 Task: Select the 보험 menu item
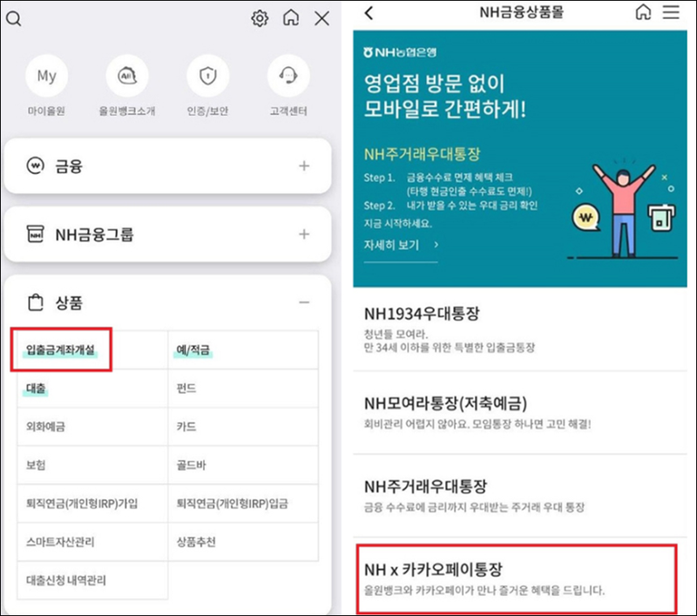(x=92, y=465)
